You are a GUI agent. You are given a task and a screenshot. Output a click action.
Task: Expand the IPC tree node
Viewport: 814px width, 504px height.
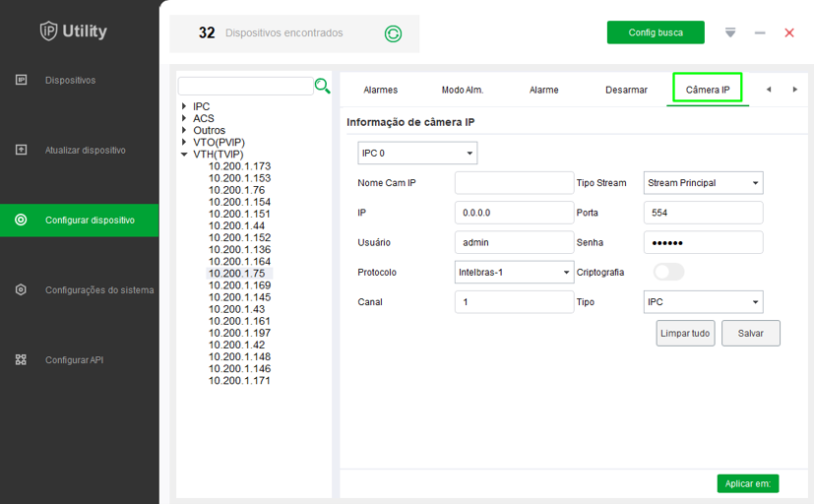click(x=184, y=106)
